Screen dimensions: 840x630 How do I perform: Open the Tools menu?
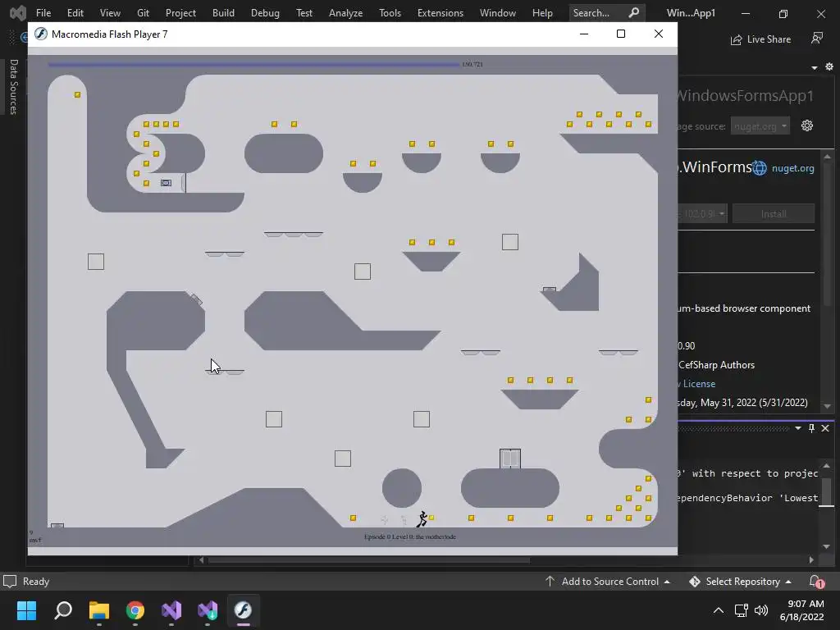[x=390, y=13]
